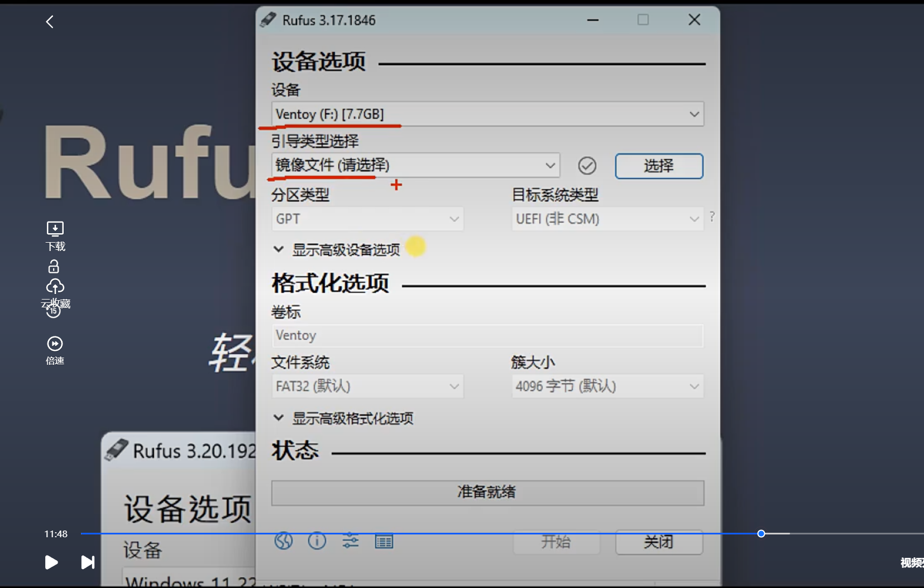Click the Rufus 3.20 window title icon

116,450
